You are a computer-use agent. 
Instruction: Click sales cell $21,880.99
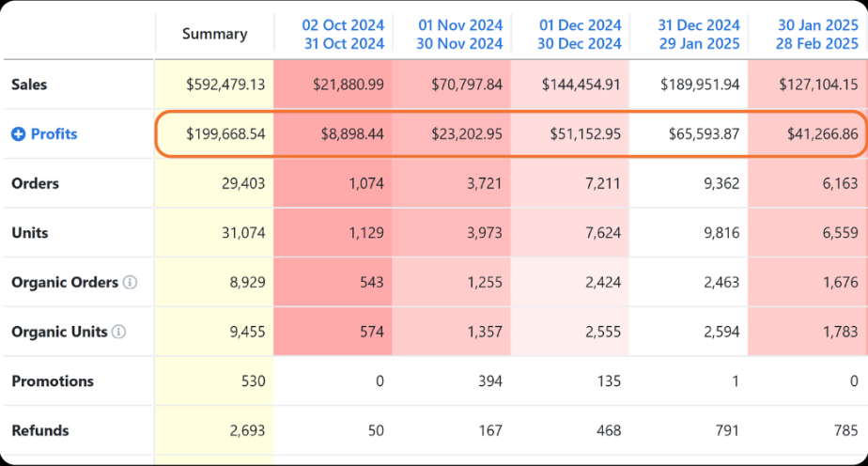349,85
